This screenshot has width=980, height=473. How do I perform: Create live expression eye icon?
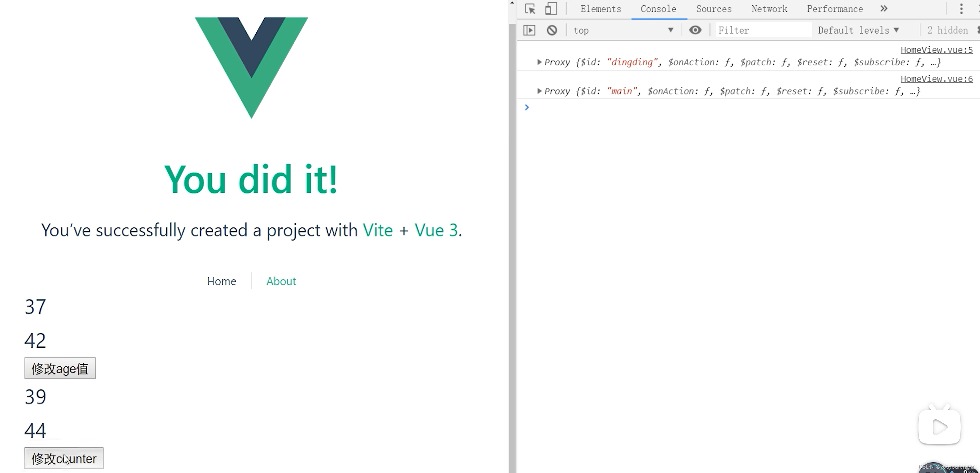[695, 30]
